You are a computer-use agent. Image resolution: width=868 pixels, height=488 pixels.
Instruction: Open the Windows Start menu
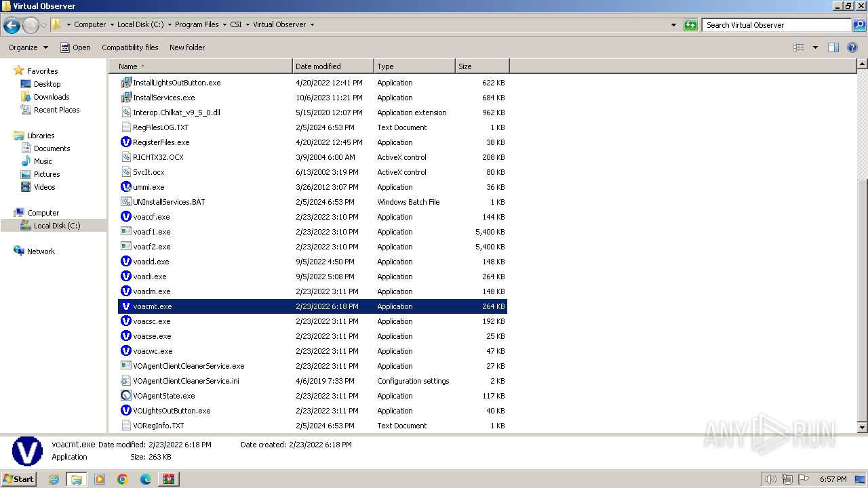coord(19,479)
